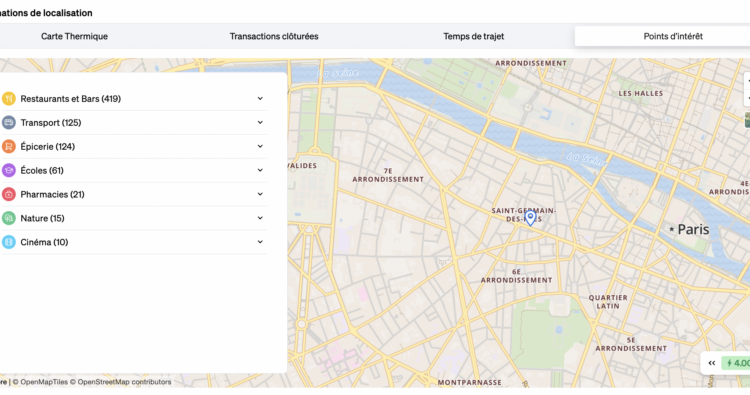Open the OpenStreetMap contributors link
This screenshot has width=750, height=395.
(x=124, y=382)
